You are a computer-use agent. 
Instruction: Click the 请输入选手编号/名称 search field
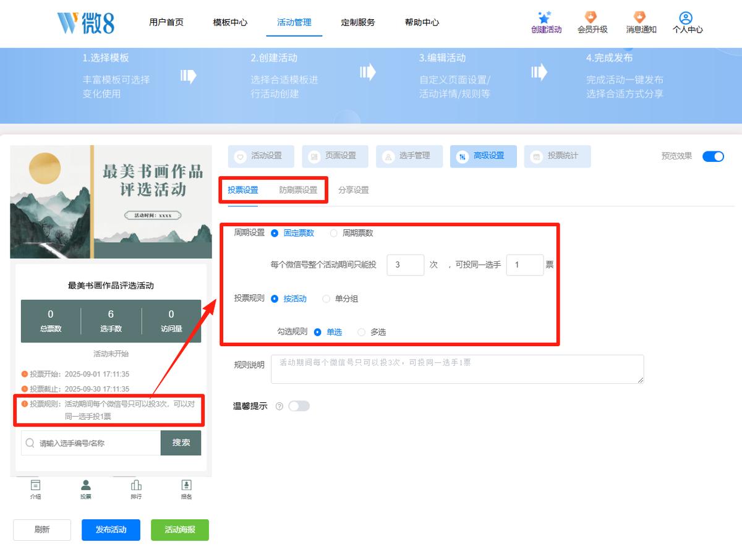click(91, 443)
